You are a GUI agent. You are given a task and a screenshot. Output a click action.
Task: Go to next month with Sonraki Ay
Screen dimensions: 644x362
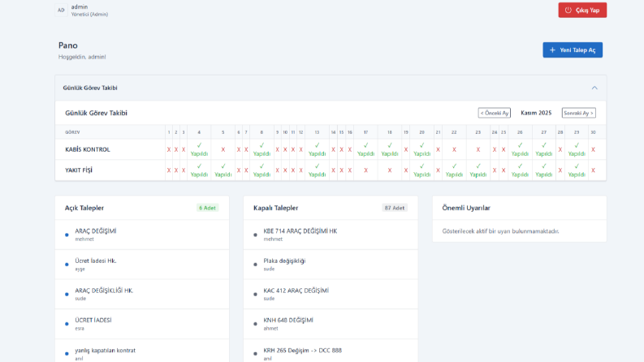(x=579, y=113)
